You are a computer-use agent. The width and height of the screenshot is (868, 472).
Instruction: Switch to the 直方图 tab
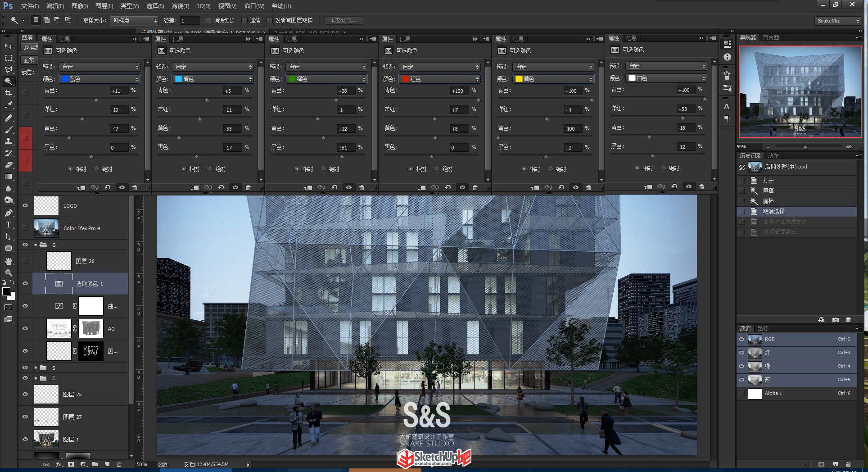point(771,37)
